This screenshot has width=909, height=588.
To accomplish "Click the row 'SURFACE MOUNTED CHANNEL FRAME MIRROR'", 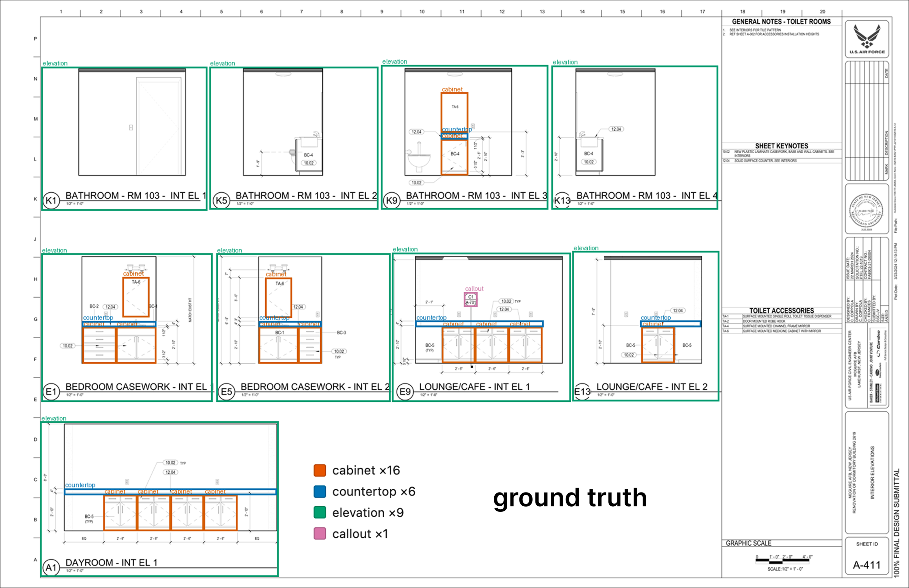I will (782, 326).
